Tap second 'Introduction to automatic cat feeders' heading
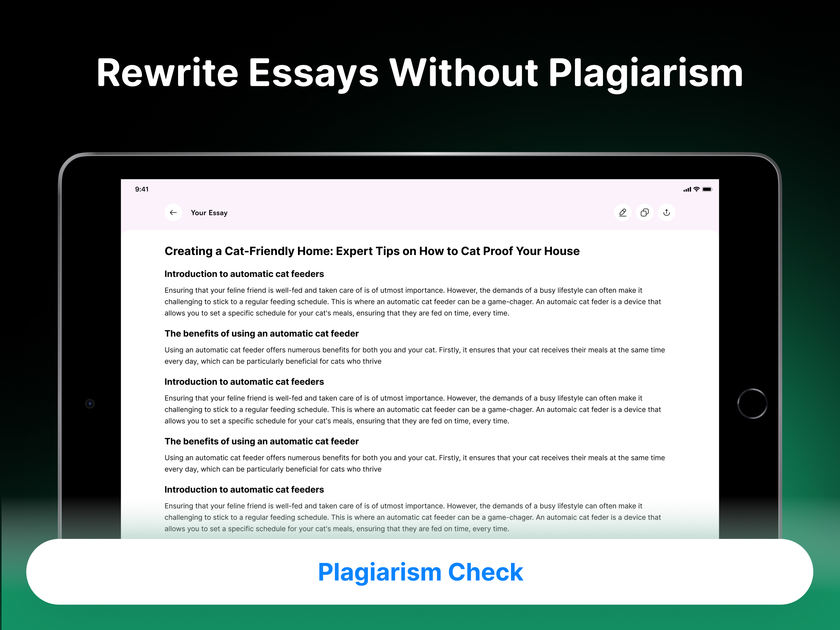 click(x=244, y=382)
